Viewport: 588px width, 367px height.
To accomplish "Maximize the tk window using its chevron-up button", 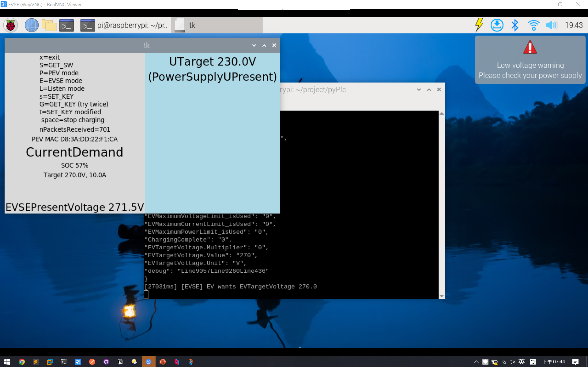I will pos(264,45).
